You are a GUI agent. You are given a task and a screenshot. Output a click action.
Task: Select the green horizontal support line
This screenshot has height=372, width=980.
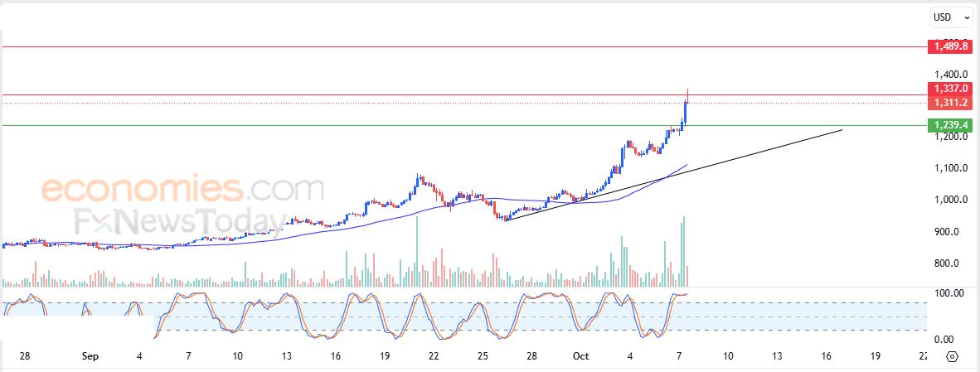click(x=332, y=126)
